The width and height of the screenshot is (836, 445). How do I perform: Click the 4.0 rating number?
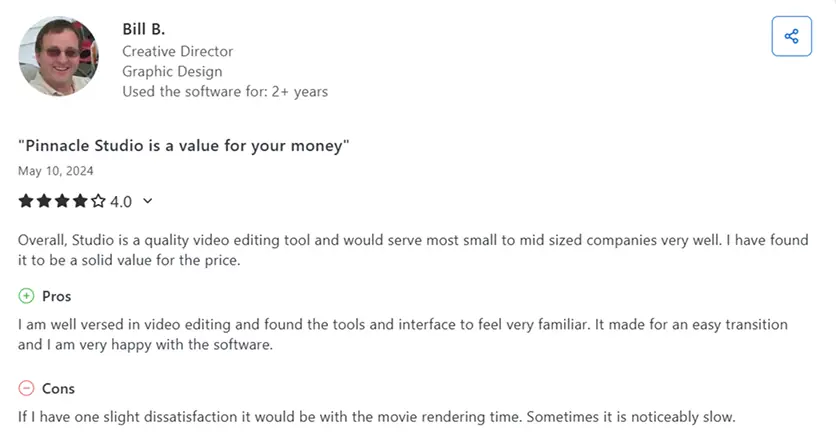point(121,202)
